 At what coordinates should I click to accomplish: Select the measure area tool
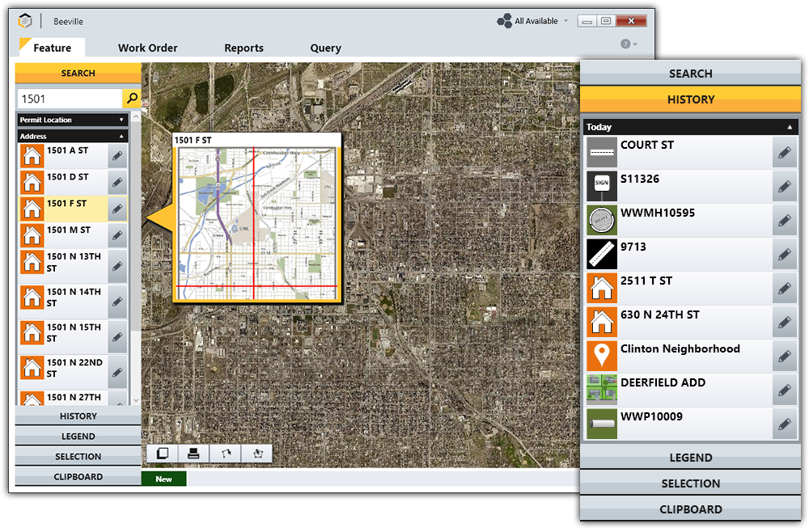pos(256,454)
